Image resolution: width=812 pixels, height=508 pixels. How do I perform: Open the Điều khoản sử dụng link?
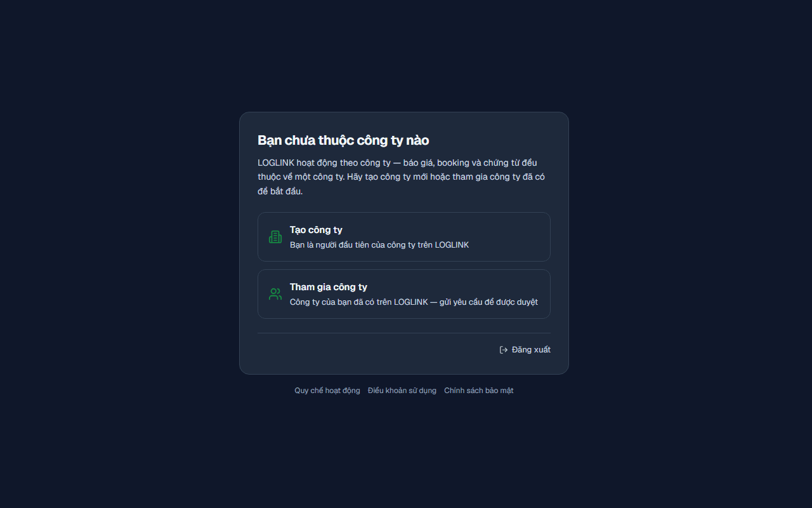pos(402,391)
